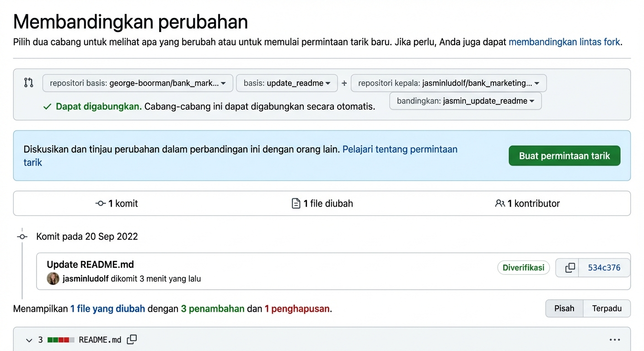
Task: Click the dikomit 3 menit yang lalu text
Action: [x=156, y=279]
